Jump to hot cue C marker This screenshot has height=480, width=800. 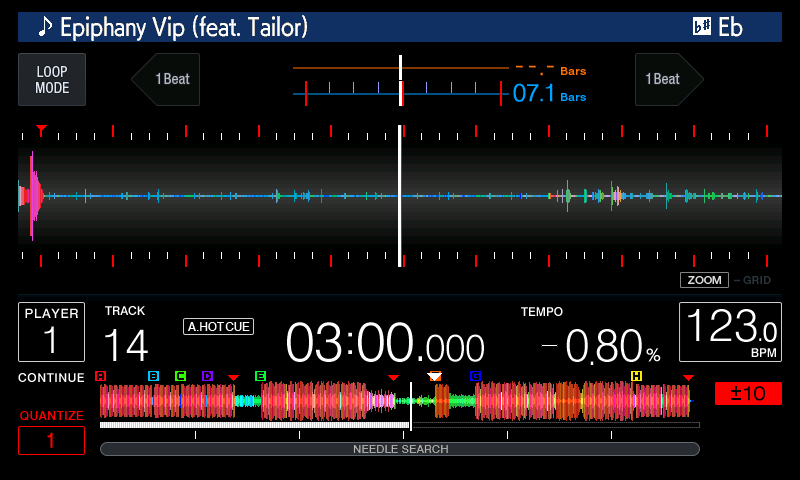pyautogui.click(x=180, y=376)
